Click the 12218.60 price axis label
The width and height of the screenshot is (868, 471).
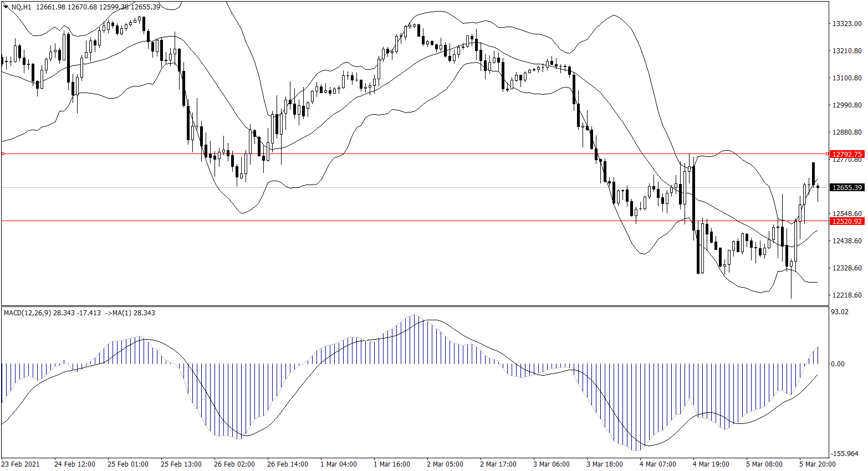point(847,295)
